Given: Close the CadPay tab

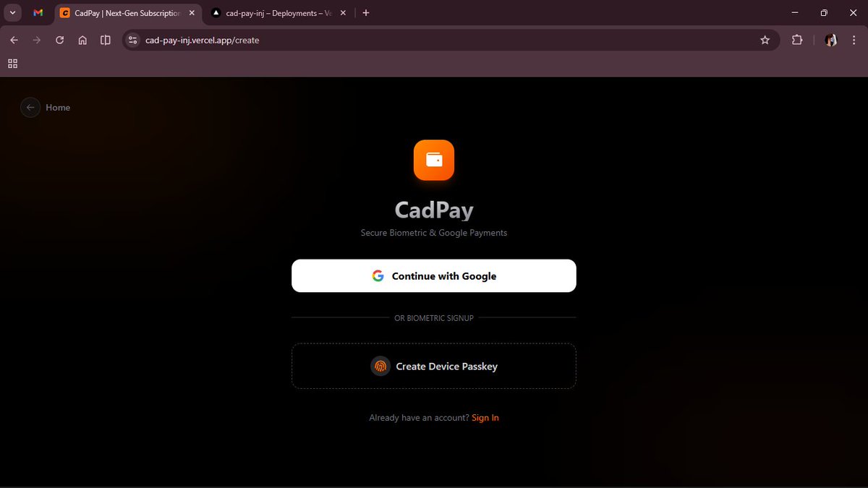Looking at the screenshot, I should point(192,12).
